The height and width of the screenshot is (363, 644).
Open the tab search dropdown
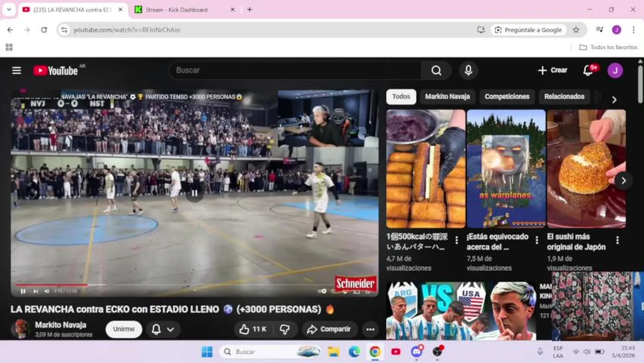click(9, 10)
